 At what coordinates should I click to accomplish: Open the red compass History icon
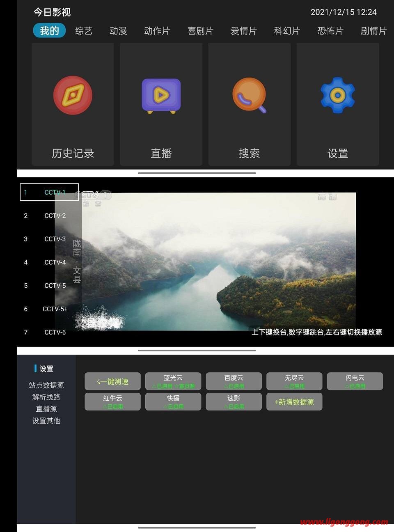[73, 96]
